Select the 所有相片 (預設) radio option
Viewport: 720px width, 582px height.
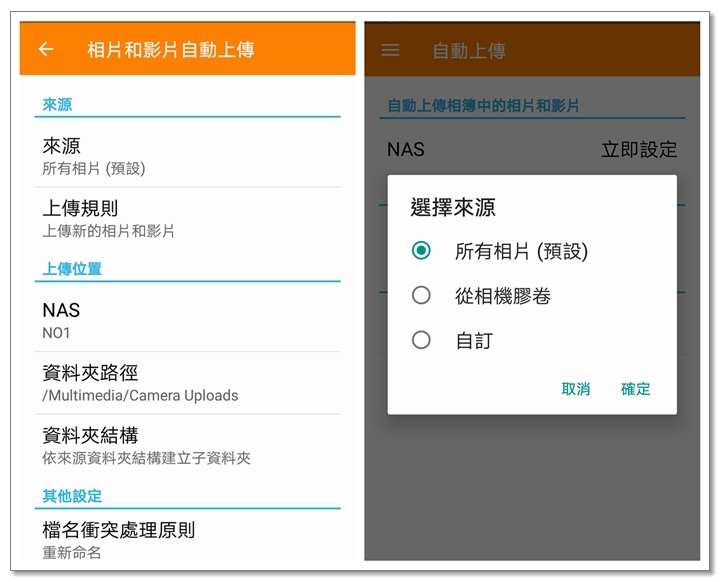[500, 251]
